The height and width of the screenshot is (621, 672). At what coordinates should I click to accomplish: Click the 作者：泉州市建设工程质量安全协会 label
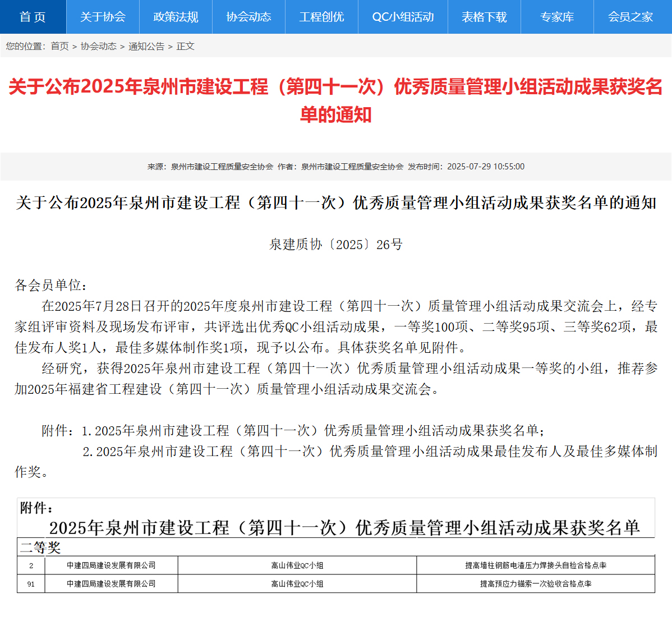(340, 167)
